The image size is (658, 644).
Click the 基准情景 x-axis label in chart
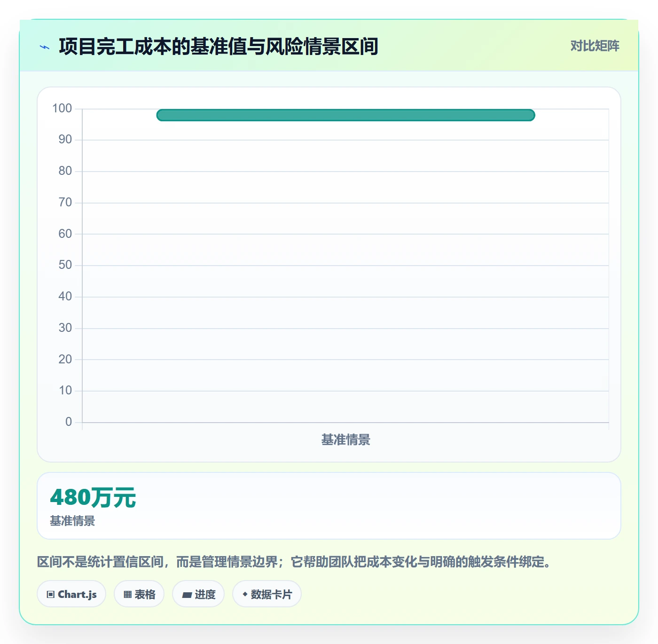(x=345, y=440)
